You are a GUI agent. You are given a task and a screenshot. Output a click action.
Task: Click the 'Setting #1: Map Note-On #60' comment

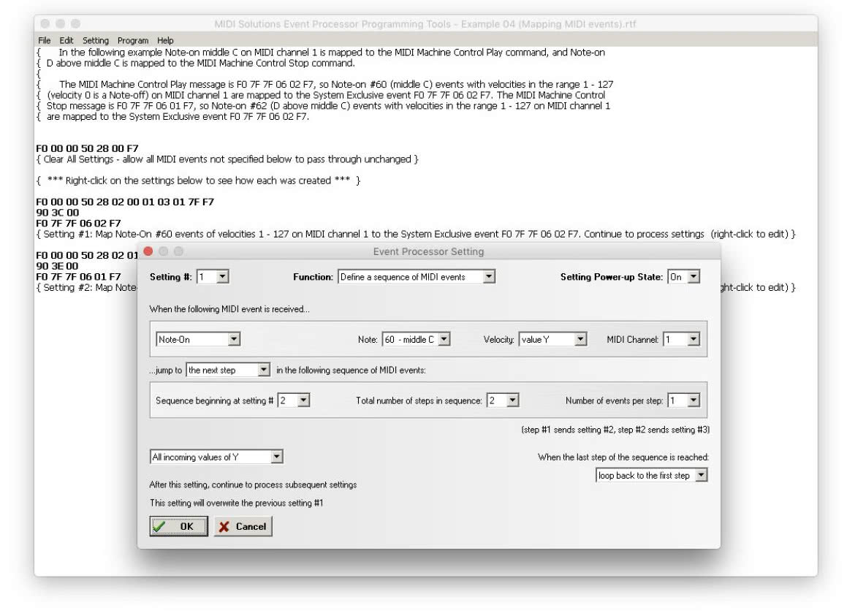click(x=416, y=234)
